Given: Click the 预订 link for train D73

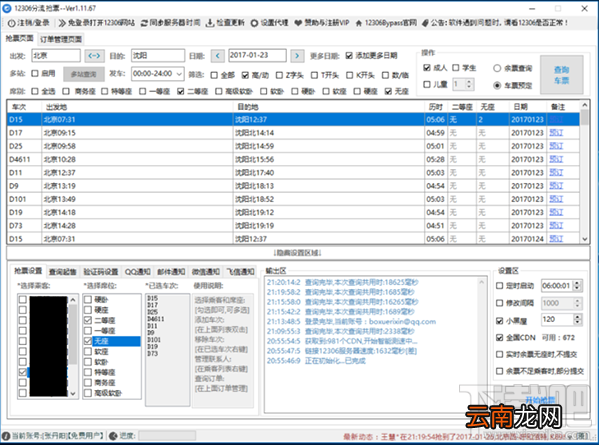Looking at the screenshot, I should (x=556, y=225).
